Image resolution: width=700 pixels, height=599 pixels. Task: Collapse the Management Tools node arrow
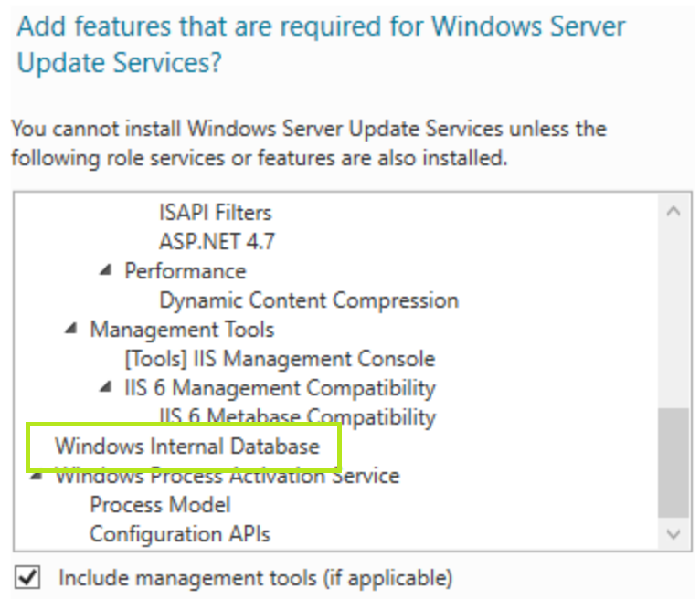[x=71, y=329]
